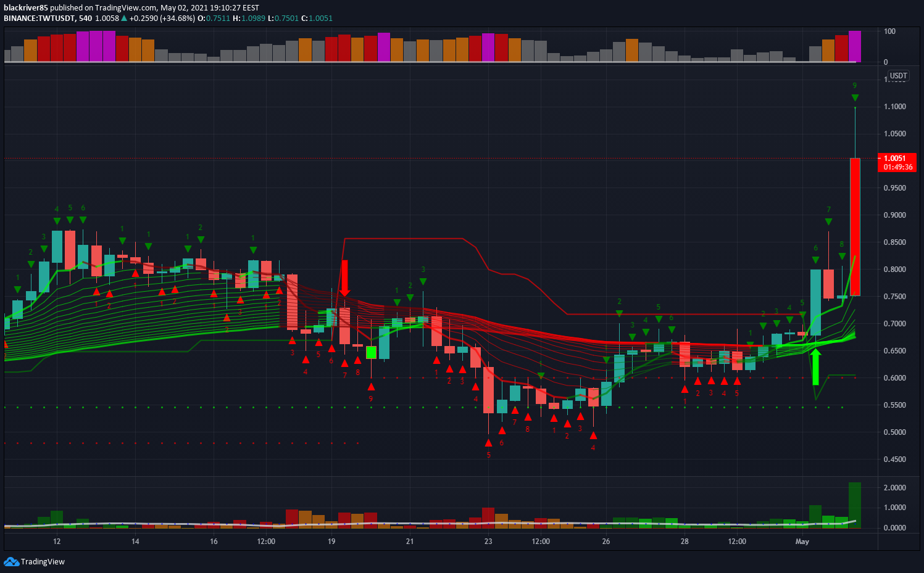Click the 1.0500 price axis label
The width and height of the screenshot is (924, 573).
click(x=895, y=134)
